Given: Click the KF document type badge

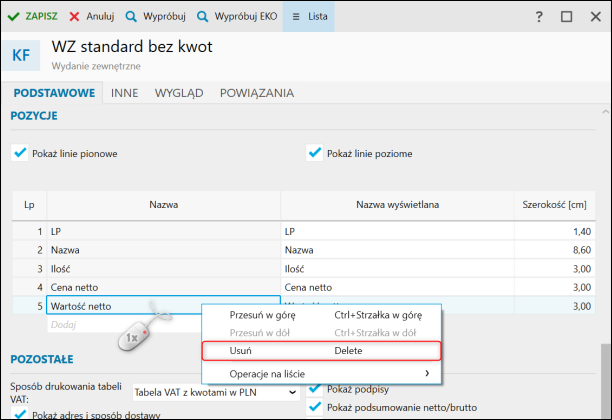Looking at the screenshot, I should pos(21,55).
